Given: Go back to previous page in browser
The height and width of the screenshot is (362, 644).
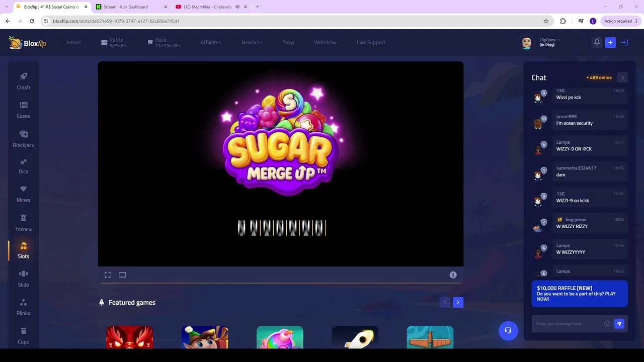Looking at the screenshot, I should coord(8,21).
